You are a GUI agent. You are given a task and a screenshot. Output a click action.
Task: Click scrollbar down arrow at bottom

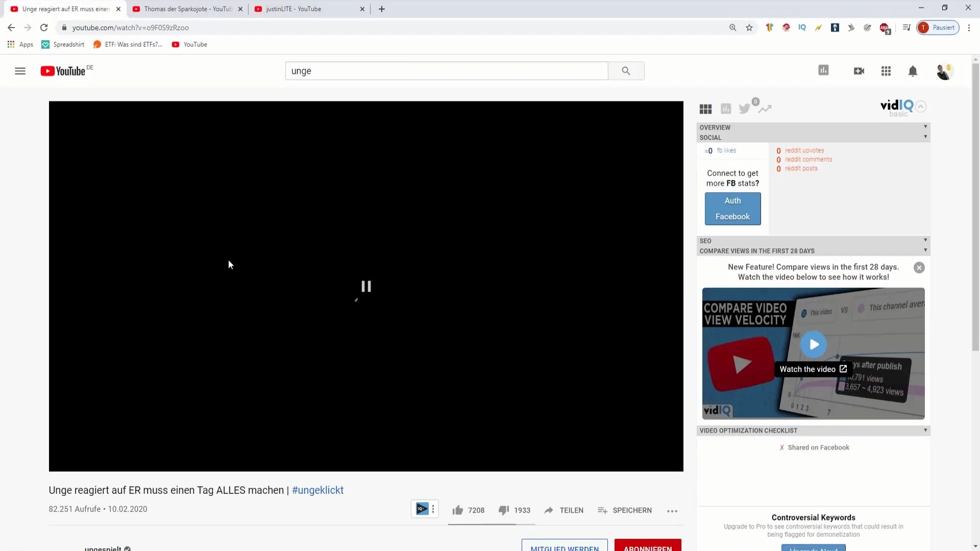click(x=975, y=546)
